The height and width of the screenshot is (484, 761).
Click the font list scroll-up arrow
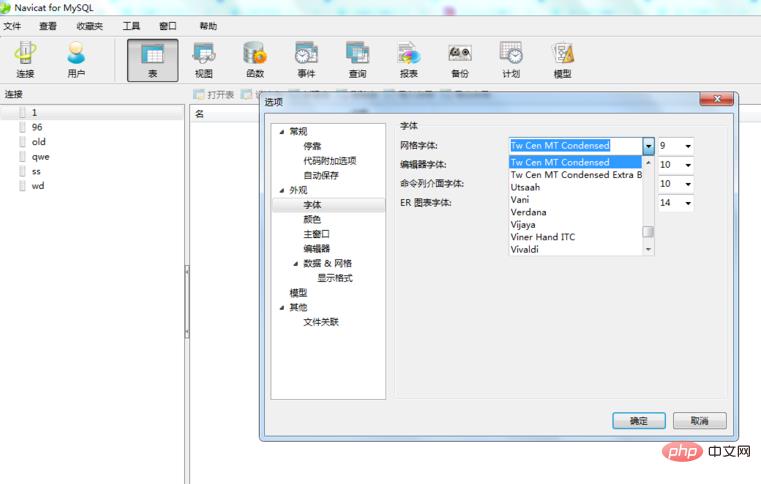[x=648, y=162]
